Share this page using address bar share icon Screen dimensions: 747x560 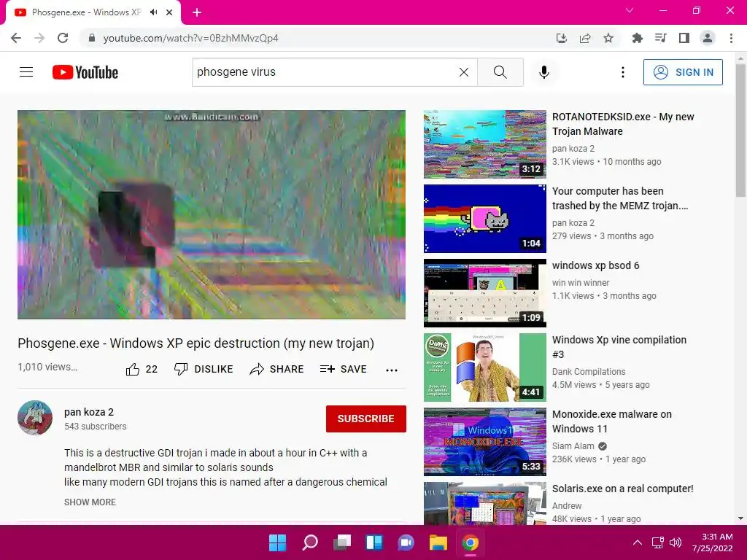[585, 38]
